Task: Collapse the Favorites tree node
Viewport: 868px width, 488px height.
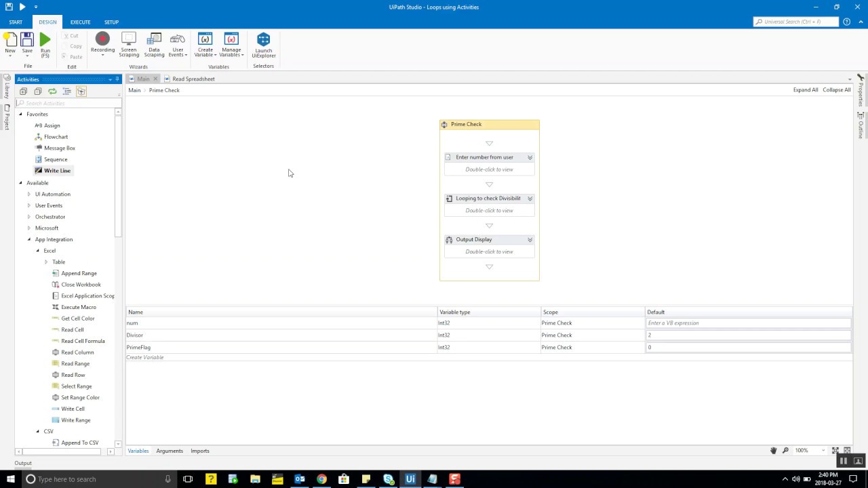Action: point(20,114)
